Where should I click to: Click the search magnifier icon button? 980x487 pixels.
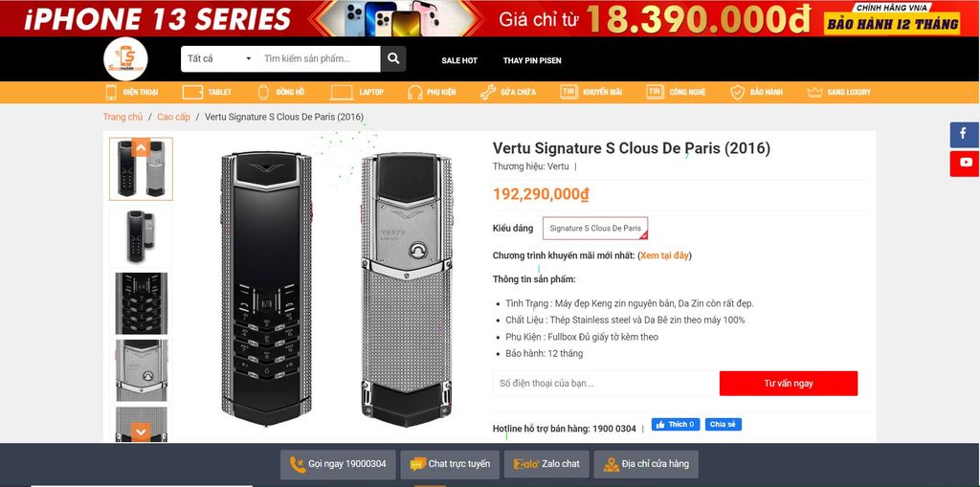(x=393, y=58)
